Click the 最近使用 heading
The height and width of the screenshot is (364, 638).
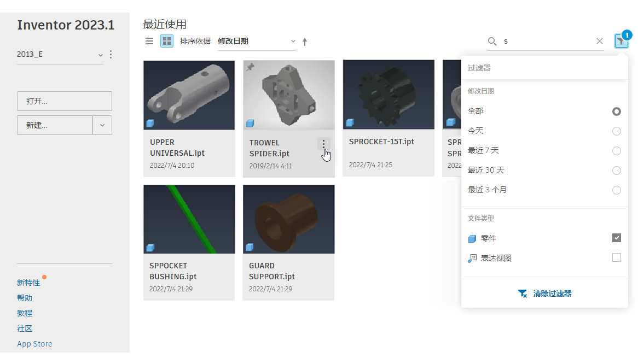coord(165,25)
